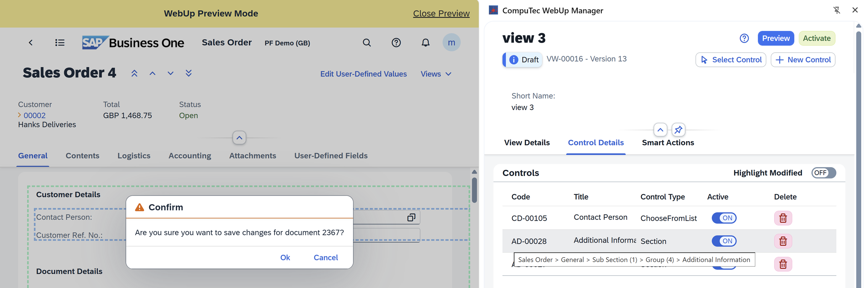This screenshot has height=288, width=868.
Task: Click the Sales Order form vertical scrollbar
Action: [x=474, y=190]
